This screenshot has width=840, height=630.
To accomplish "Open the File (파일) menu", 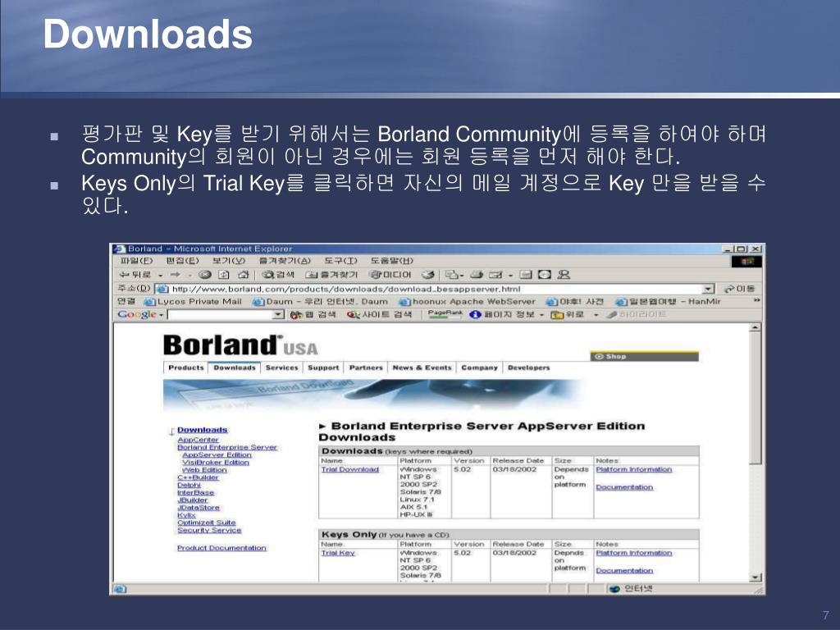I will click(x=136, y=260).
